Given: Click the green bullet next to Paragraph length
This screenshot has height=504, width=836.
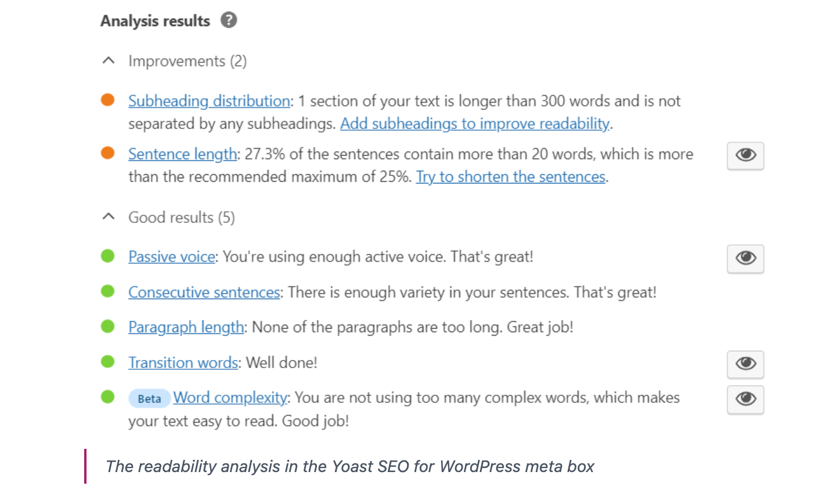Looking at the screenshot, I should [108, 327].
